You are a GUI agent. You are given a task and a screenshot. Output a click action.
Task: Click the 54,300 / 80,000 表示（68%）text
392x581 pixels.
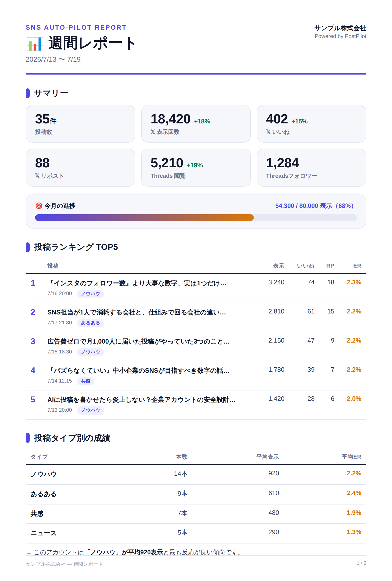(x=316, y=206)
